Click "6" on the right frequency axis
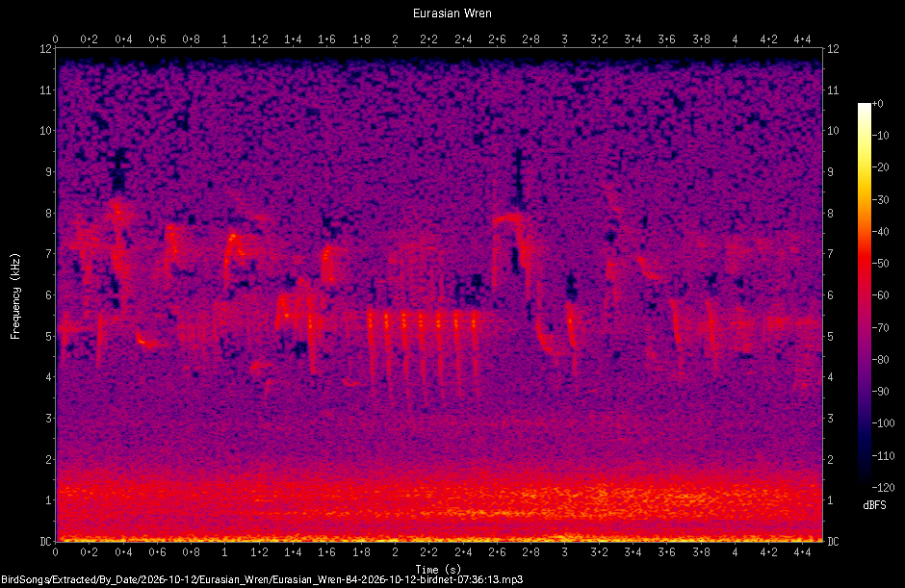 tap(830, 294)
